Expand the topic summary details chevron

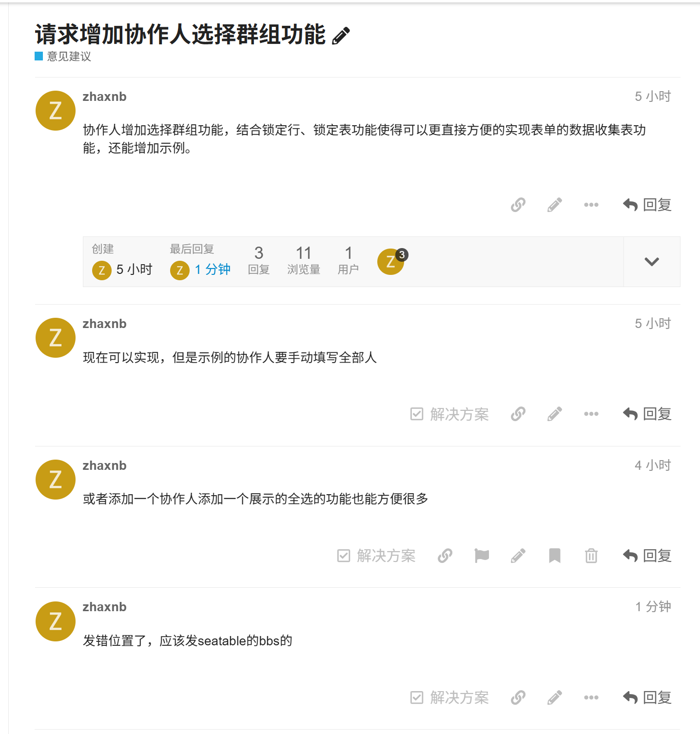coord(652,262)
